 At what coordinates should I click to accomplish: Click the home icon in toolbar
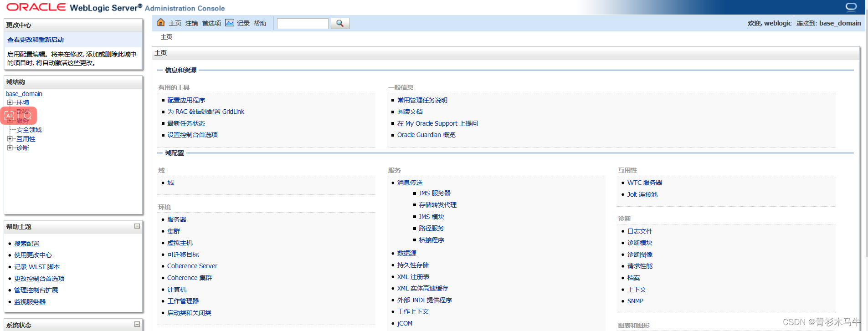pos(161,22)
